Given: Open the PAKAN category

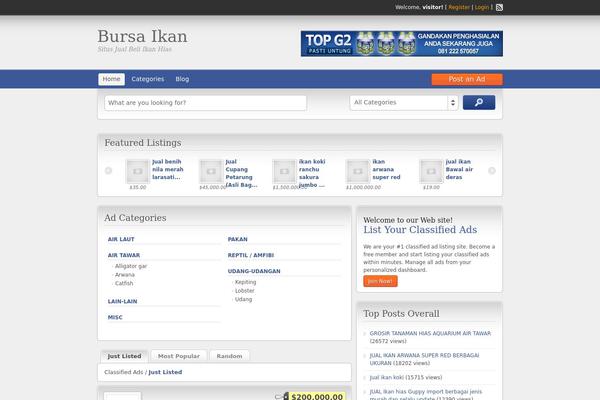Looking at the screenshot, I should (x=238, y=239).
